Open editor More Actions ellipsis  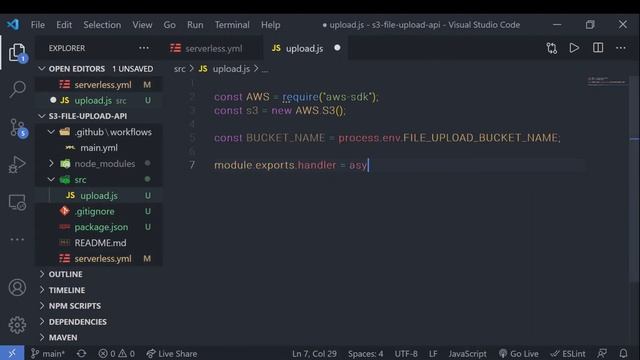click(621, 48)
